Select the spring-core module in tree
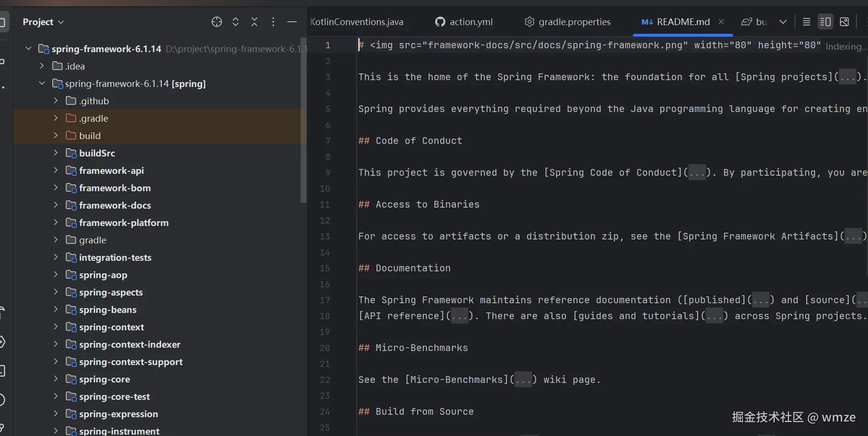 coord(104,379)
